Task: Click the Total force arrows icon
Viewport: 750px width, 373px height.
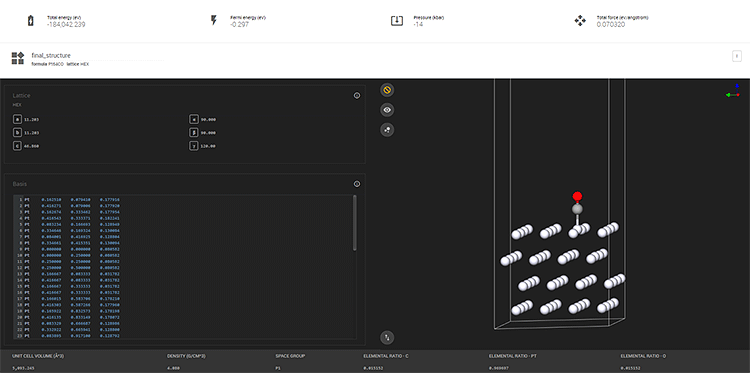Action: pyautogui.click(x=580, y=21)
